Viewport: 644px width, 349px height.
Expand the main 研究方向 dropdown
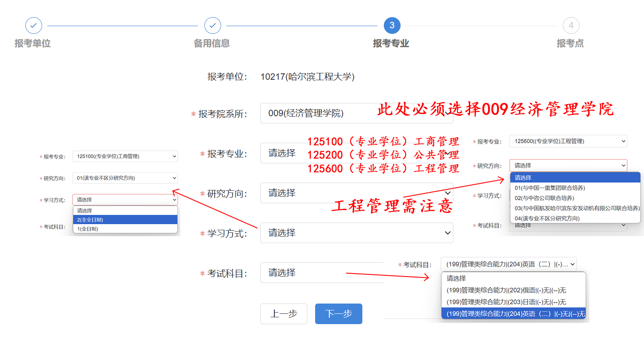click(x=356, y=193)
